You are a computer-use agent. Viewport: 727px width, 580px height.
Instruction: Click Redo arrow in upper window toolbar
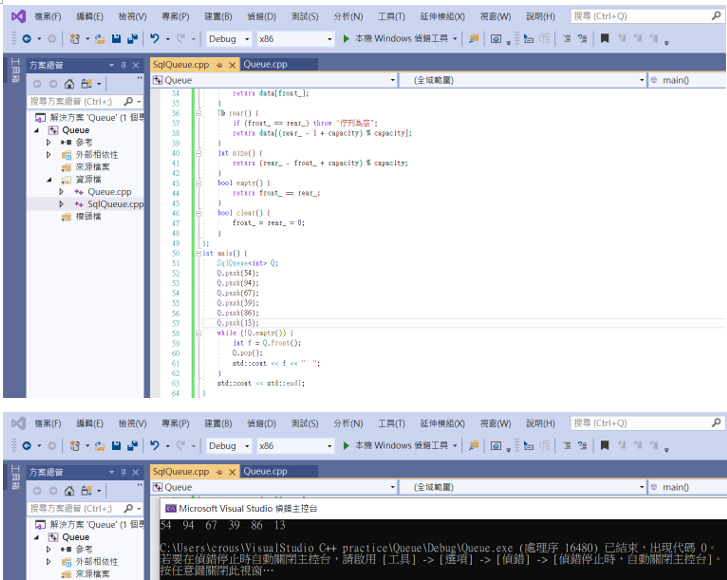coord(181,39)
